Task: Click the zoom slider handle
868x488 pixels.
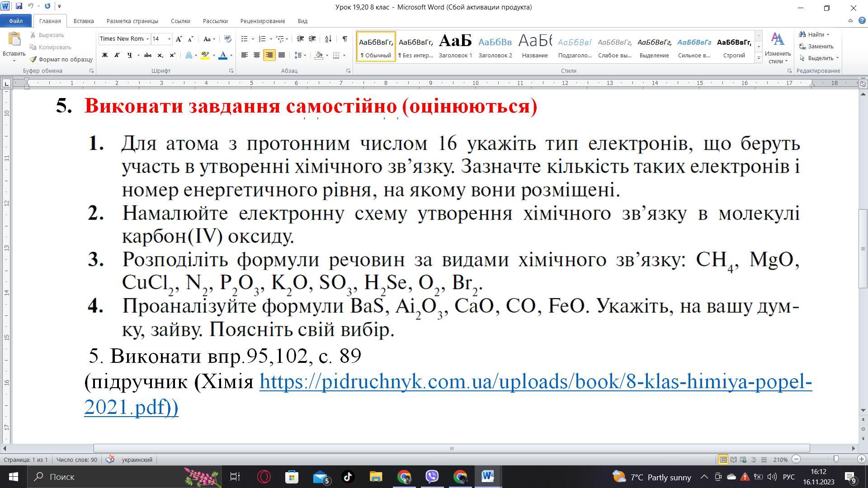Action: (836, 459)
